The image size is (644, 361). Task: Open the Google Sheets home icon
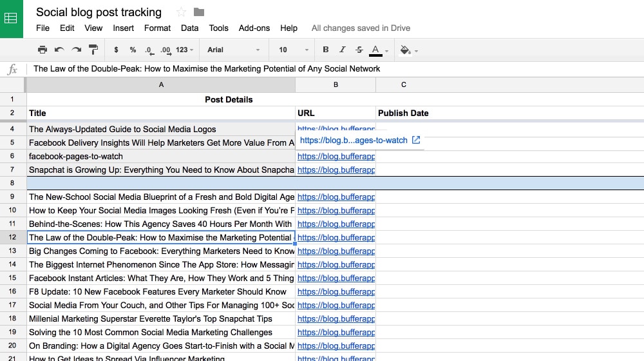click(11, 19)
